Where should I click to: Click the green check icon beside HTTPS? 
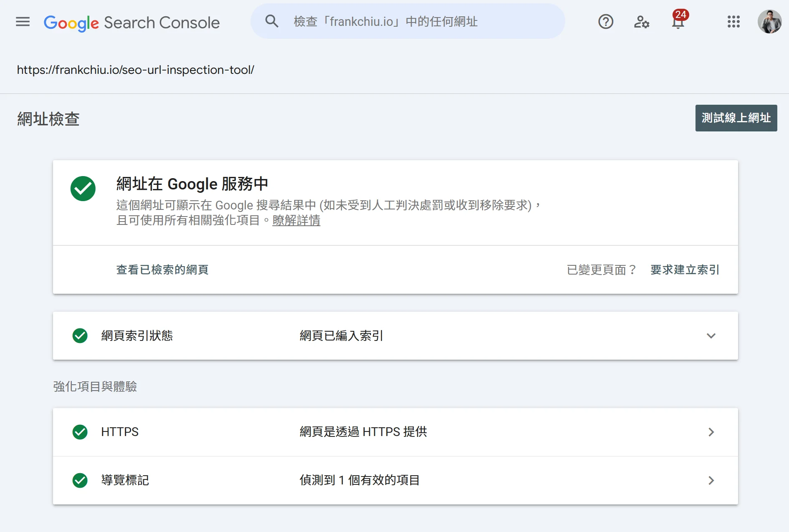(x=80, y=432)
